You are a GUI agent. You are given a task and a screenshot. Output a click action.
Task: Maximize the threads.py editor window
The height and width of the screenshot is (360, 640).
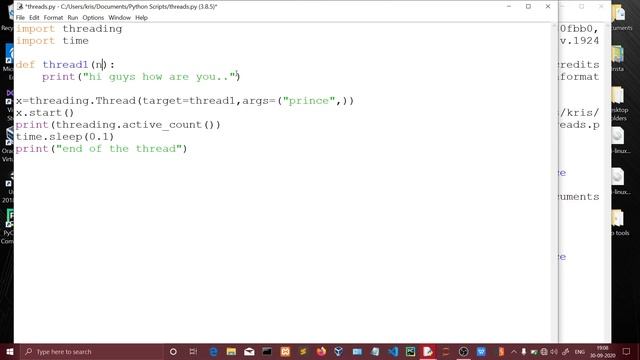528,6
